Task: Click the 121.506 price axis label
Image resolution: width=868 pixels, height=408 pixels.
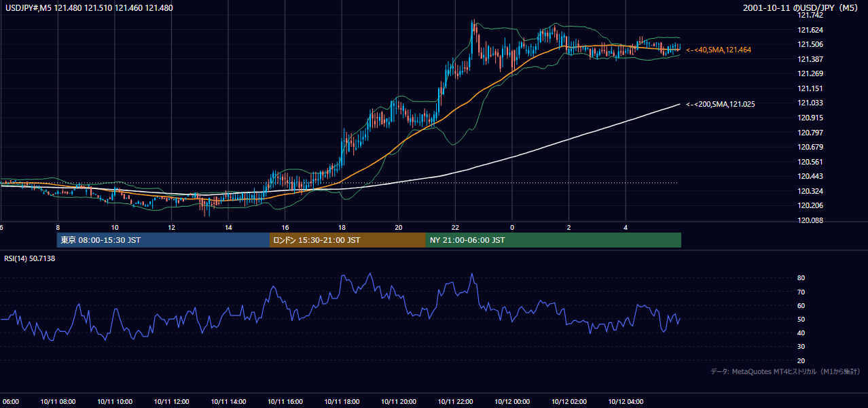Action: point(810,44)
